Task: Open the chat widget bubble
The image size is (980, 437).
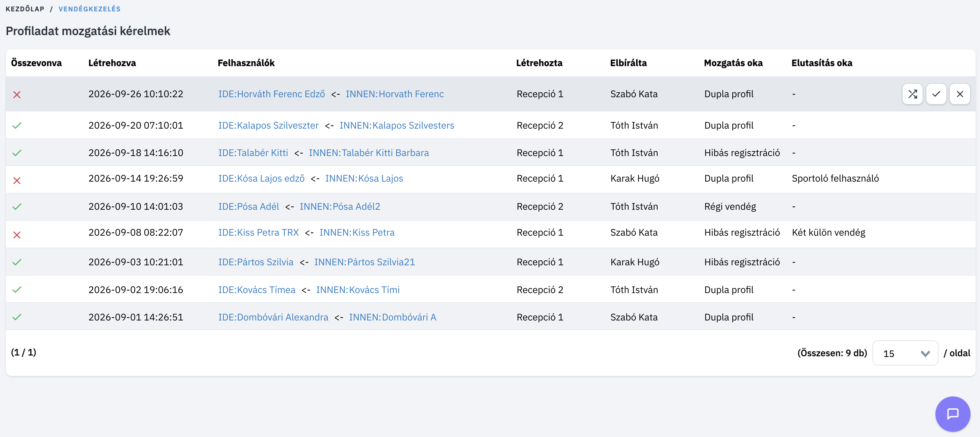Action: (953, 414)
